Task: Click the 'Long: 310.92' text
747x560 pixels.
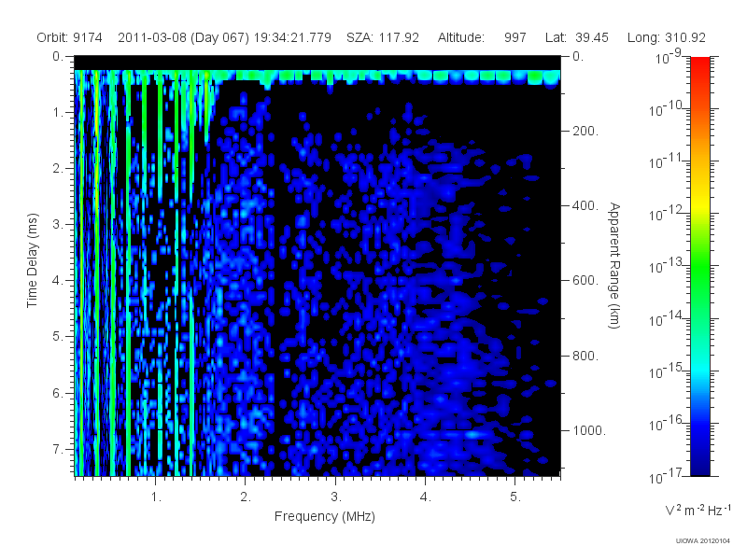Action: [x=666, y=37]
